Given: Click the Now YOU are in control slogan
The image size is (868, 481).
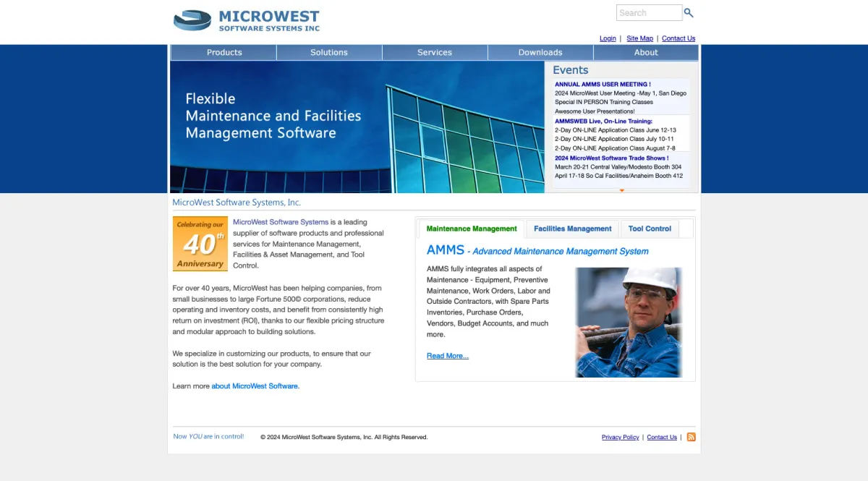Looking at the screenshot, I should click(x=208, y=437).
